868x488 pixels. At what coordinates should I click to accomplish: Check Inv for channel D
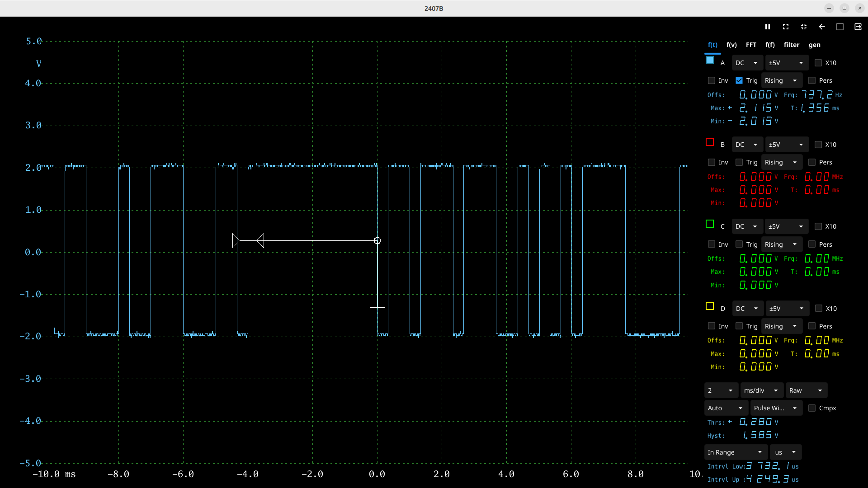click(x=712, y=326)
